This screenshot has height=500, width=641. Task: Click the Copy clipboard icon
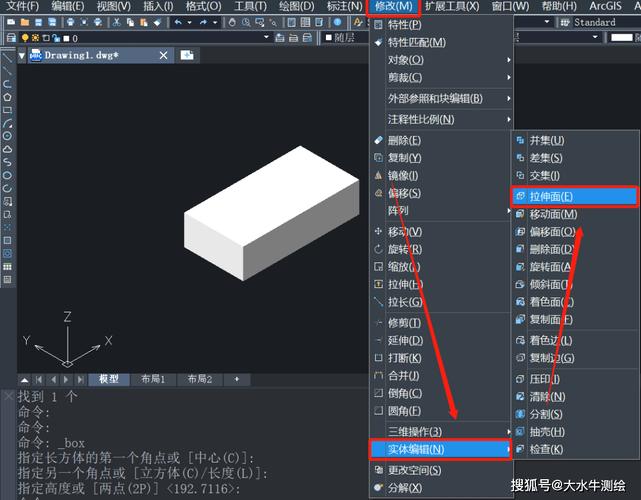pos(130,22)
